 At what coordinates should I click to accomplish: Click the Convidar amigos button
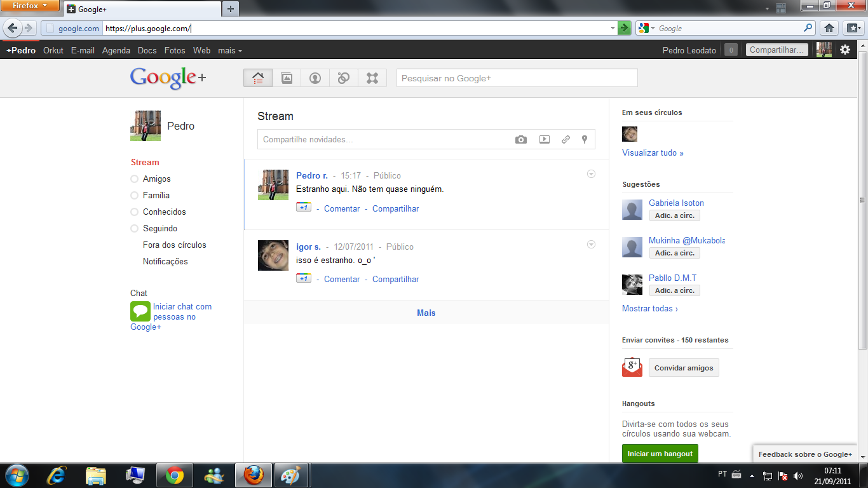click(684, 368)
